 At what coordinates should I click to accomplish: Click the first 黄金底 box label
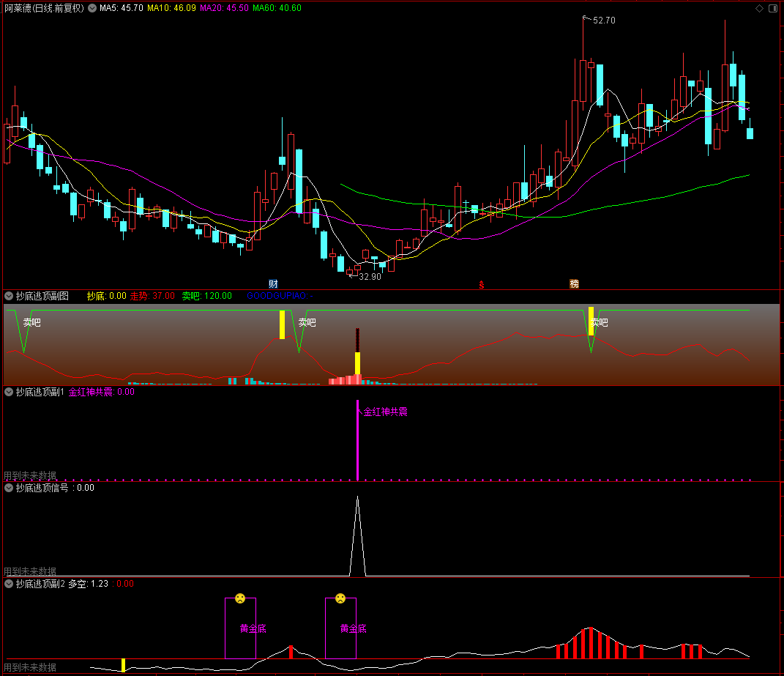253,628
